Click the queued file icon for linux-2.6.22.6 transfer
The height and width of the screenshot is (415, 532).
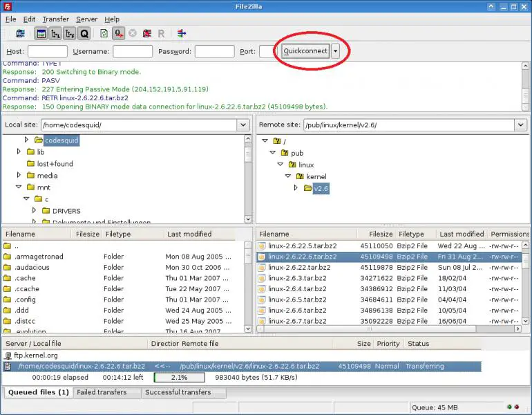click(8, 367)
